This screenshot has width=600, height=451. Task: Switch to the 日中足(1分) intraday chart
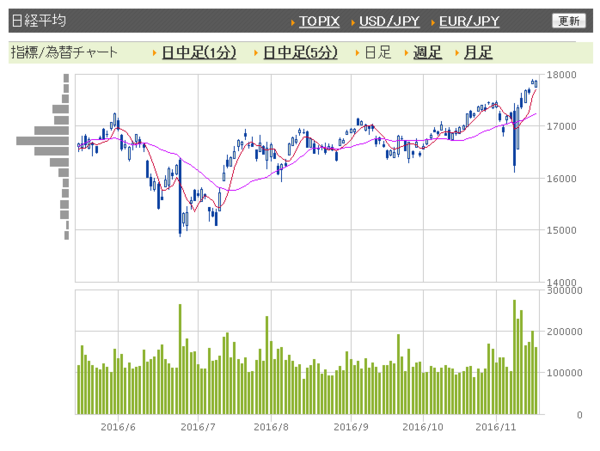pyautogui.click(x=198, y=53)
